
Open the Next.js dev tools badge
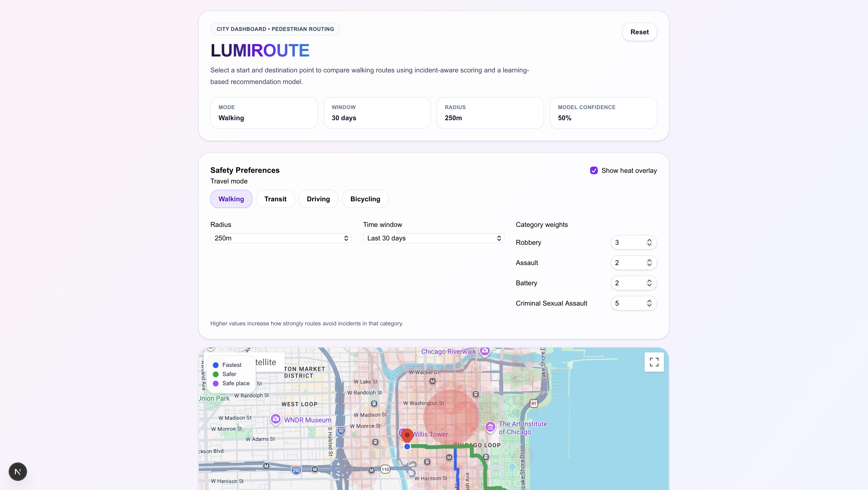tap(18, 471)
